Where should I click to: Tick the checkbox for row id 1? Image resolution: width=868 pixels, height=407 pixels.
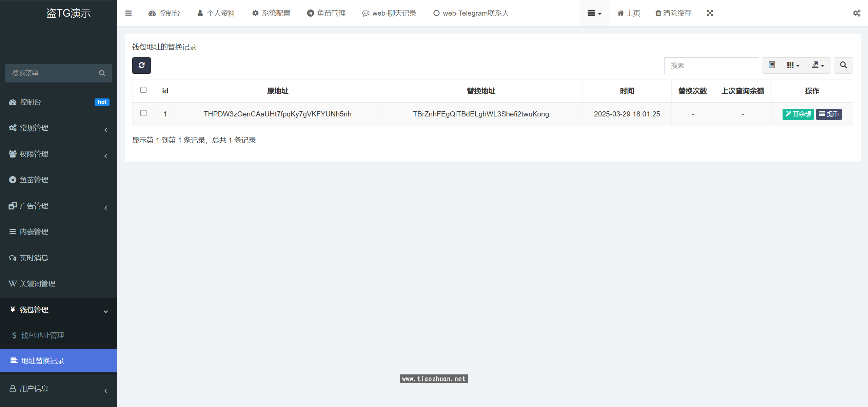(143, 113)
